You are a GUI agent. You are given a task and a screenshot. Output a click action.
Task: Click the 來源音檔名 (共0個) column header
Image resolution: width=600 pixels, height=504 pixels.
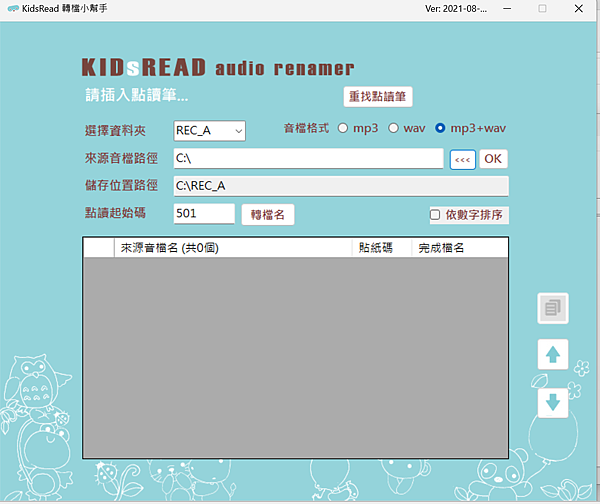coord(233,248)
